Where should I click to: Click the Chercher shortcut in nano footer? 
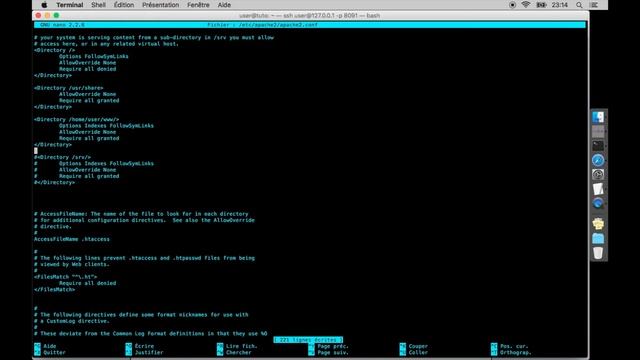point(234,353)
